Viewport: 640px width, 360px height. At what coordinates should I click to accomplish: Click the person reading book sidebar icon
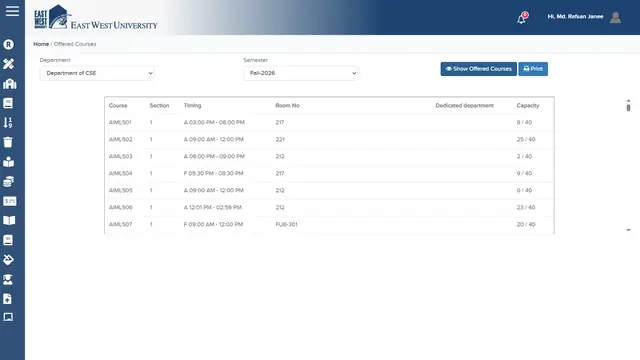tap(9, 162)
